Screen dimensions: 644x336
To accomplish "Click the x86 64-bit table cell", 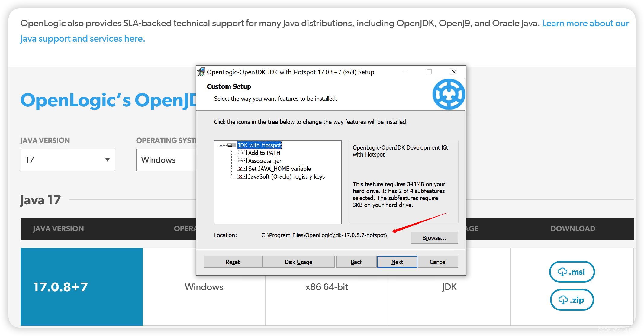I will [327, 287].
